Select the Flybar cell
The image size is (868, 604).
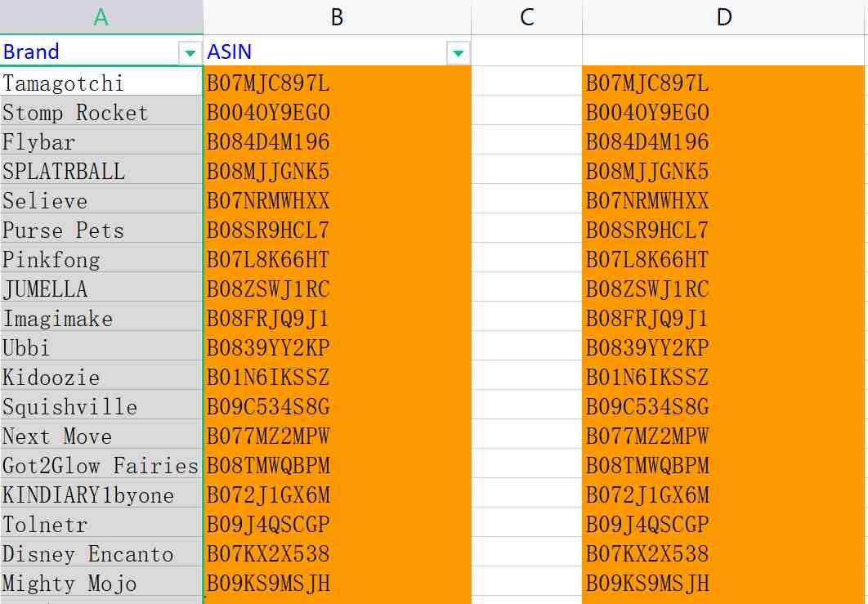(101, 141)
